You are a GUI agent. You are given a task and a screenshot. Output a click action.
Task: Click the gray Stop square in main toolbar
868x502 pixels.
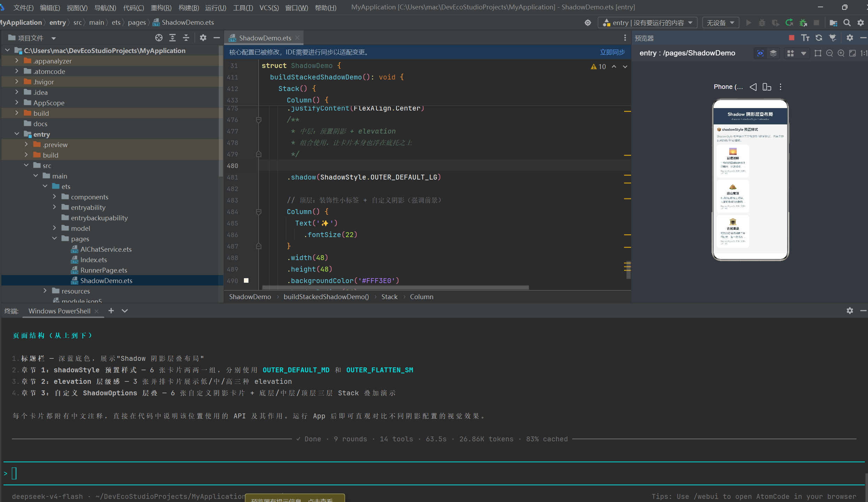click(x=816, y=23)
